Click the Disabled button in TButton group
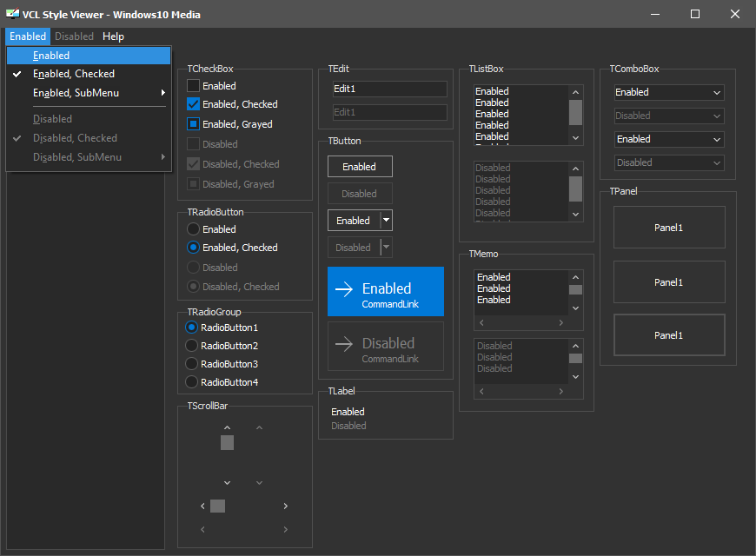The height and width of the screenshot is (556, 756). click(x=360, y=194)
